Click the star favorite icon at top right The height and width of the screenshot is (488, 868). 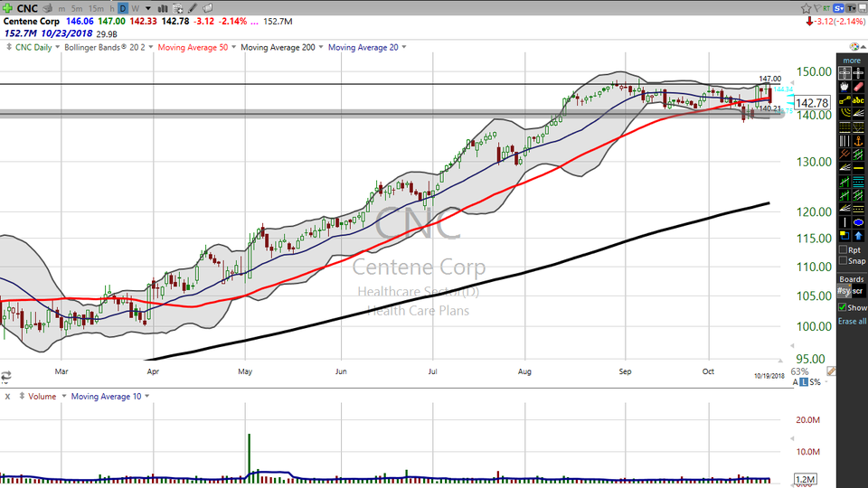coord(807,8)
